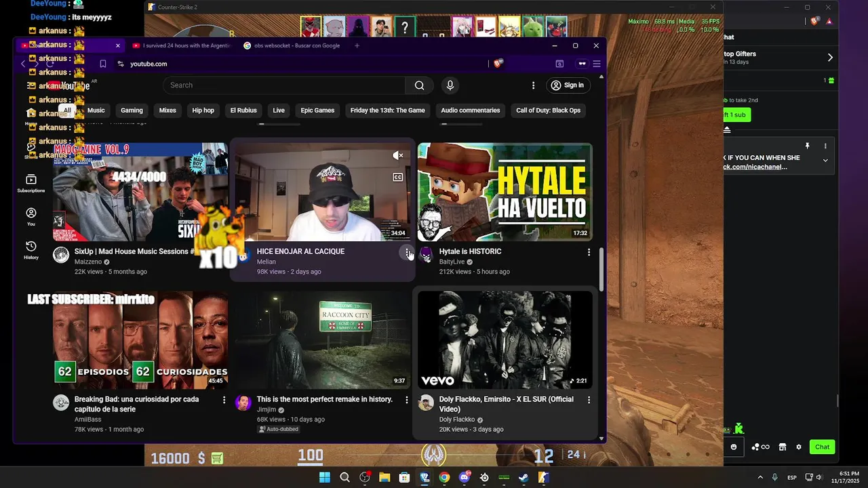Switch to the 'I survived 24 hours' tab
The height and width of the screenshot is (488, 868).
(x=182, y=45)
